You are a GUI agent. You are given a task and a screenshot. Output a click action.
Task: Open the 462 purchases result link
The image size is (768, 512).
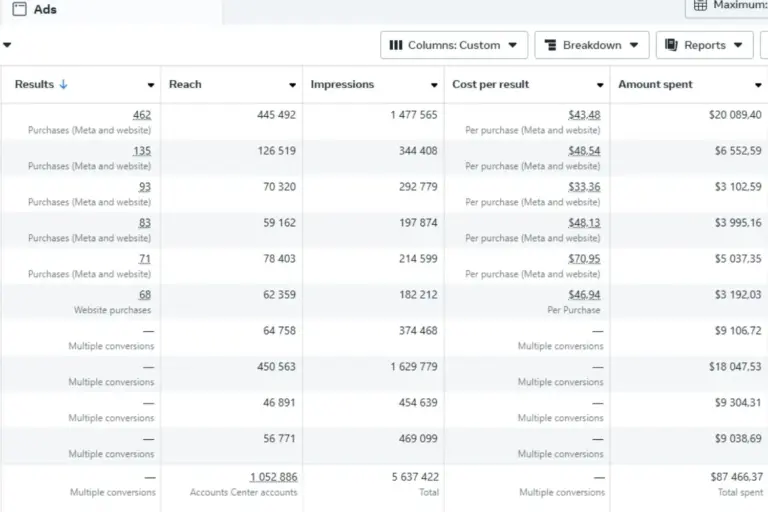[142, 115]
